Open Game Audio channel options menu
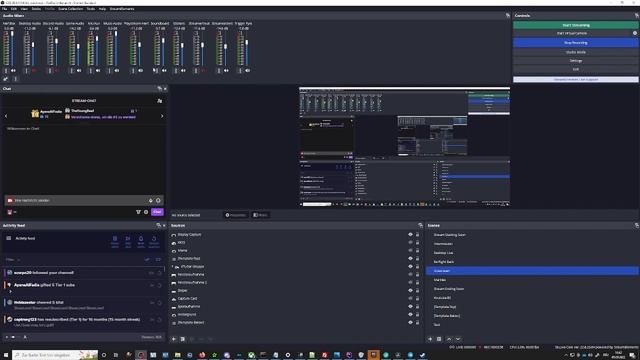 pyautogui.click(x=72, y=71)
